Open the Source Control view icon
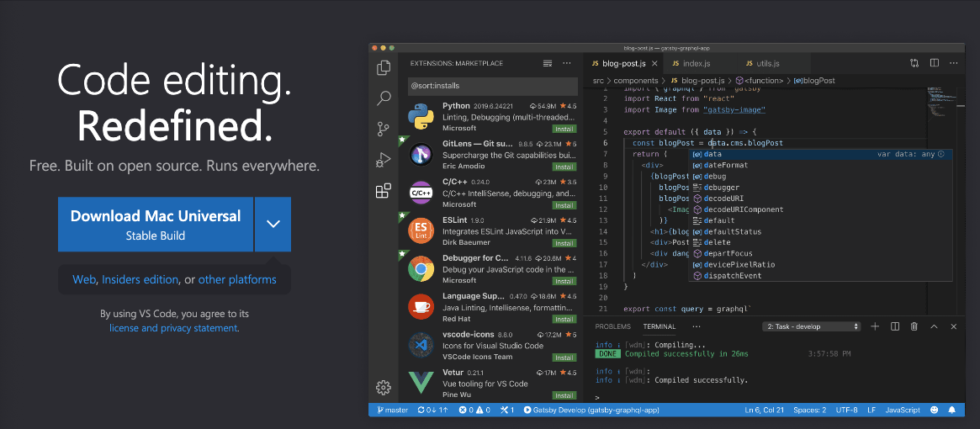Viewport: 980px width, 429px height. tap(384, 130)
